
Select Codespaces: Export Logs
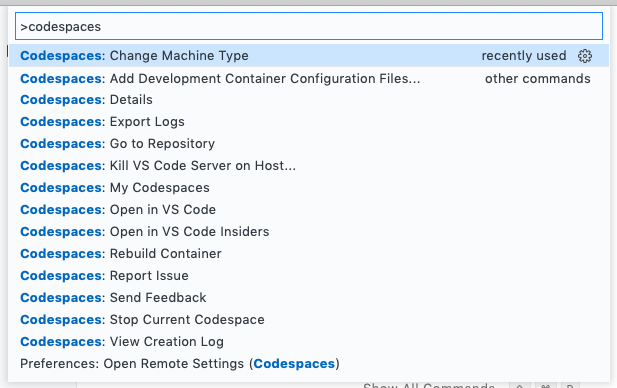(x=308, y=122)
